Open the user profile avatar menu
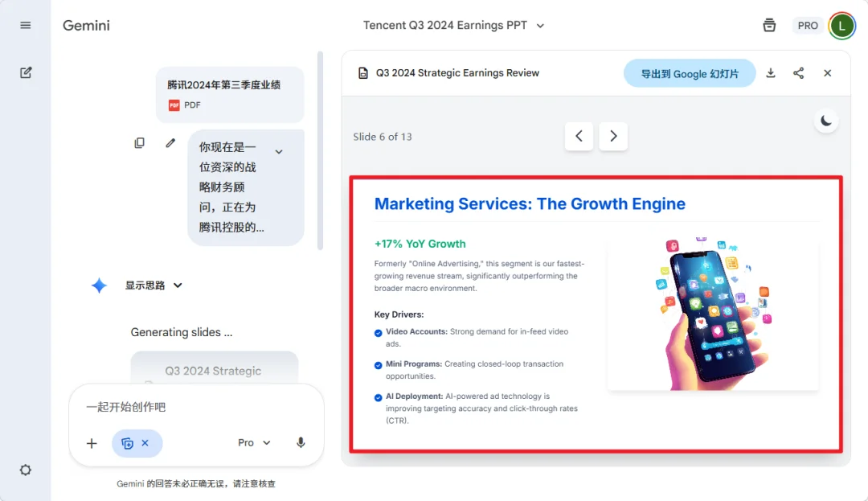Screen dimensions: 868x501 coord(841,25)
